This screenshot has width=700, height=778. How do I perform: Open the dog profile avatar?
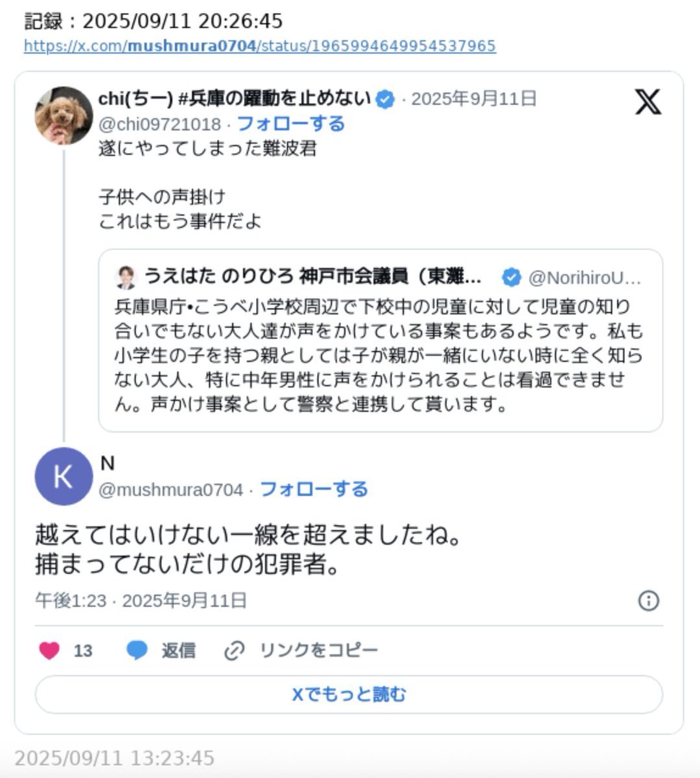point(64,115)
